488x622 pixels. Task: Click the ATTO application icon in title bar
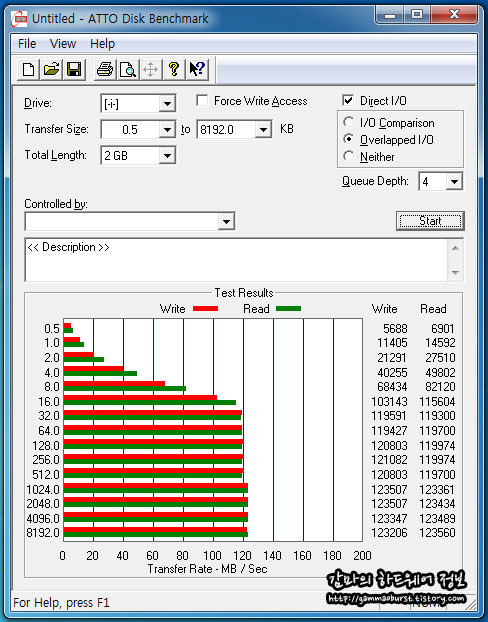(19, 19)
